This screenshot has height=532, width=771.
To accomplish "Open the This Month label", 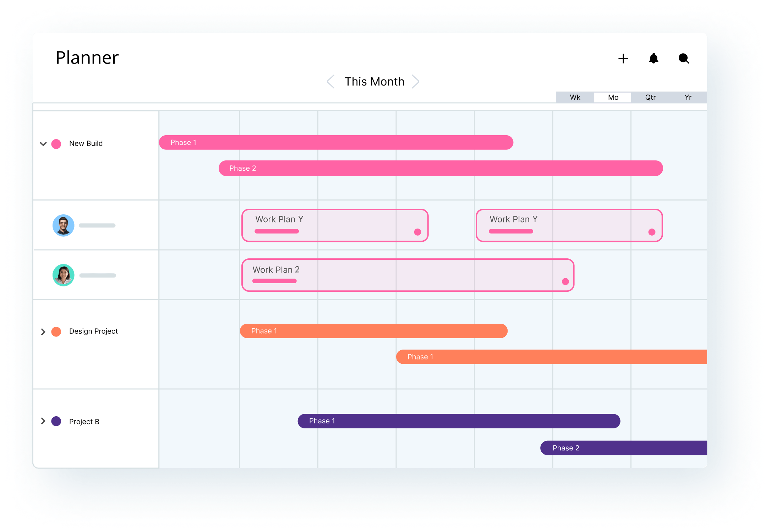I will click(x=373, y=81).
